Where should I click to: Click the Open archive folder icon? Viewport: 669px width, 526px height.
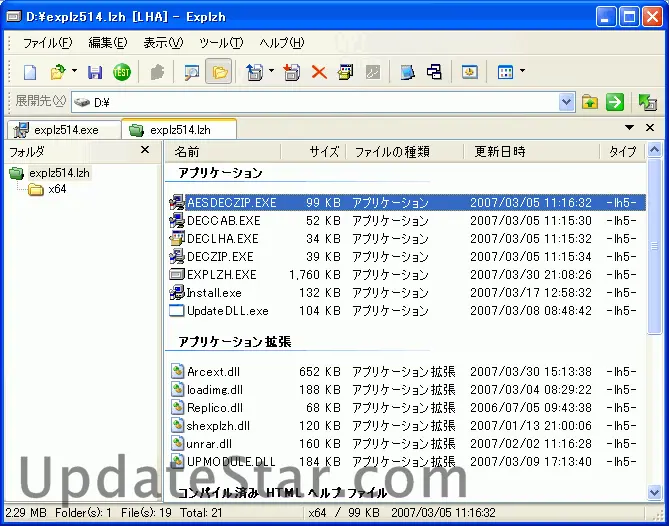(x=58, y=72)
